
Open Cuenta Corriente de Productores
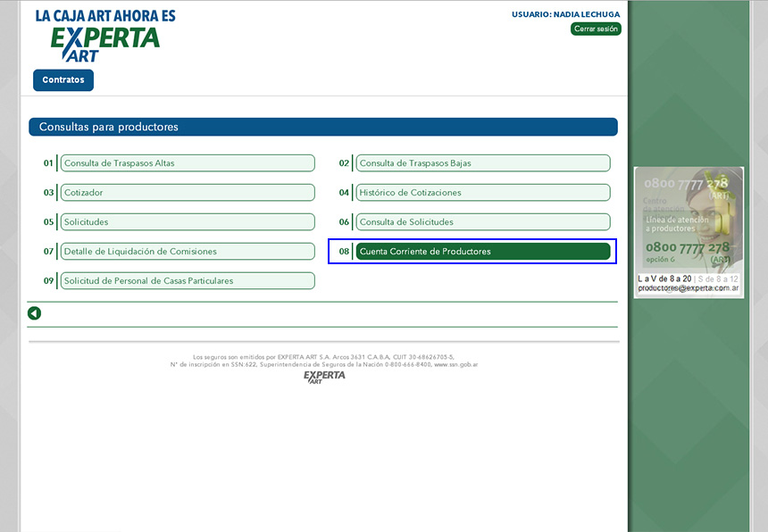click(x=483, y=251)
